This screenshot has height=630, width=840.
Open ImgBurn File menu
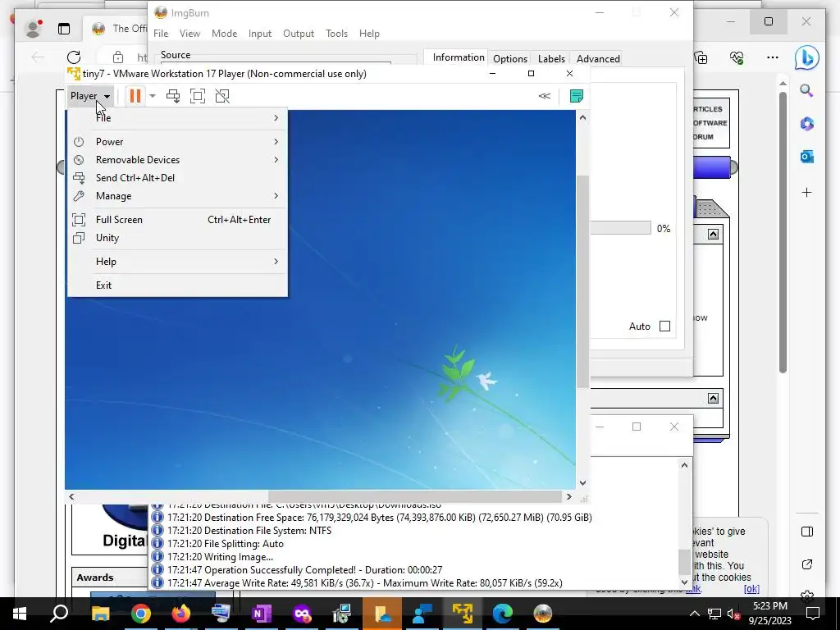click(161, 33)
